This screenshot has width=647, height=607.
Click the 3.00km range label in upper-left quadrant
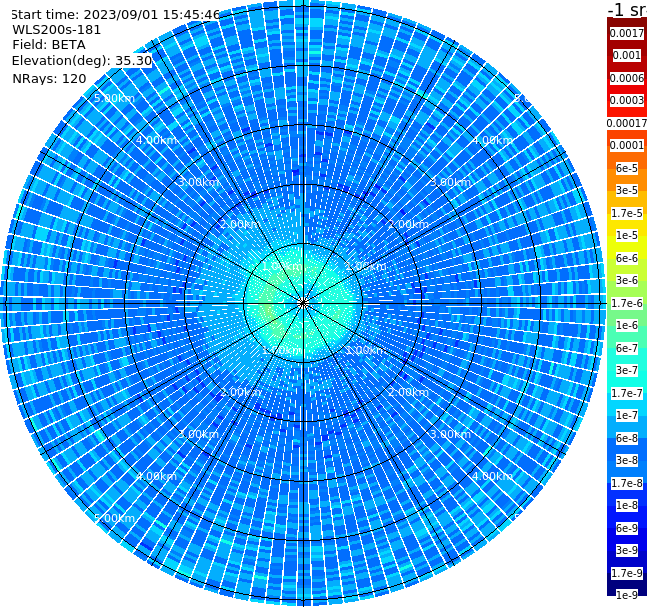click(198, 182)
